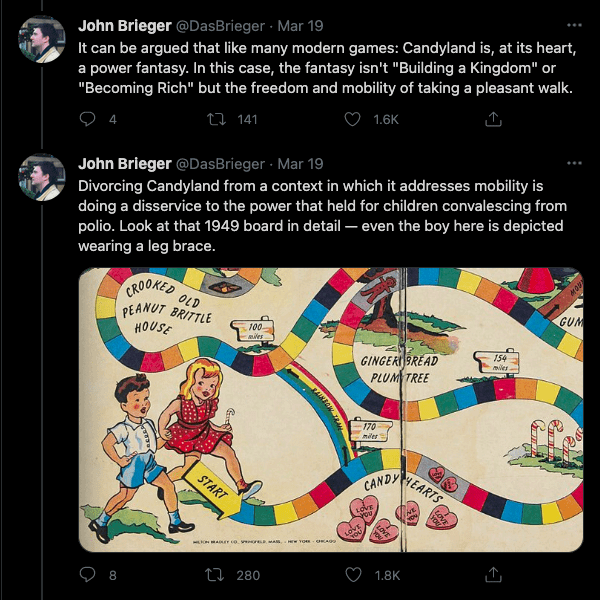The image size is (600, 600).
Task: Share the 1949 board tweet
Action: point(493,574)
